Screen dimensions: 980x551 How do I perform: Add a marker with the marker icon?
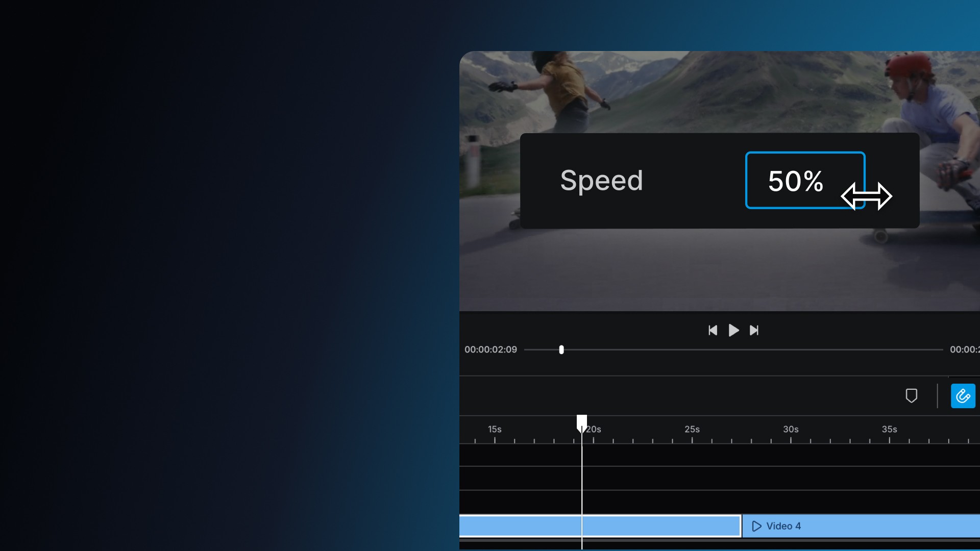click(x=911, y=396)
